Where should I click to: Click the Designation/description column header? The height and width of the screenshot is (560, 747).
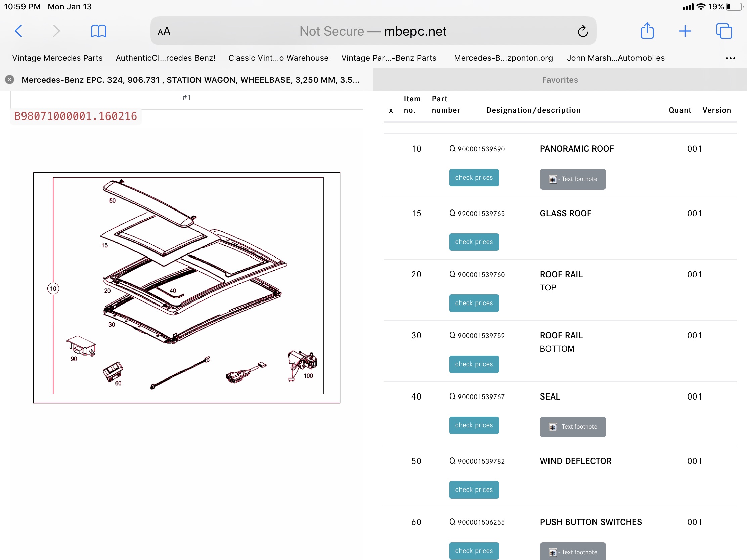click(x=533, y=110)
